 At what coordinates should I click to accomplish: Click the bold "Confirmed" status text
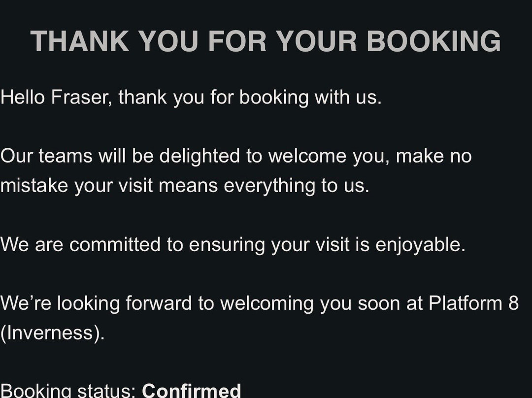point(191,391)
